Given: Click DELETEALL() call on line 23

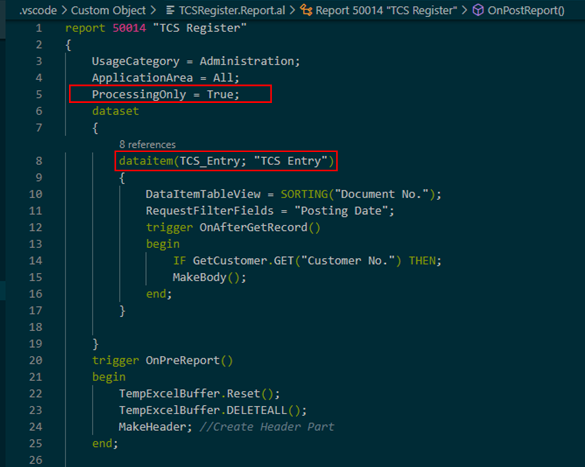Looking at the screenshot, I should (263, 410).
